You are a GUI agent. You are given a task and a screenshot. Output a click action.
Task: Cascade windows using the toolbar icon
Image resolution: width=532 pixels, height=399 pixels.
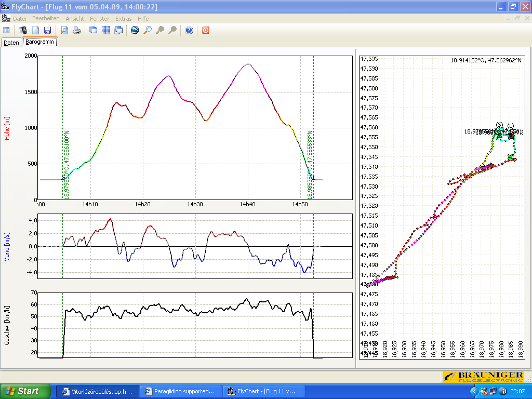click(x=94, y=31)
